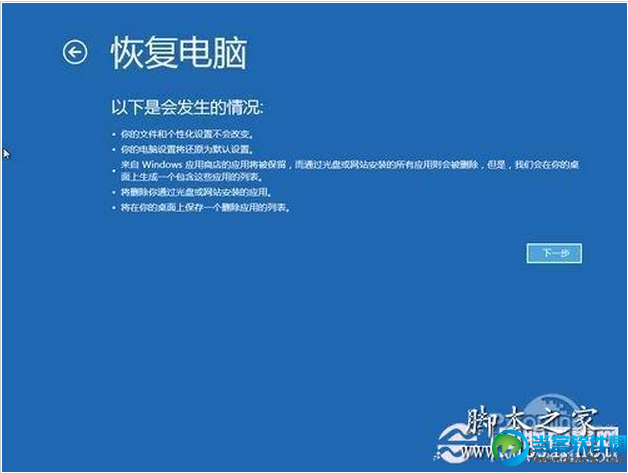
Task: Go back using the circled arrow icon
Action: [x=75, y=52]
